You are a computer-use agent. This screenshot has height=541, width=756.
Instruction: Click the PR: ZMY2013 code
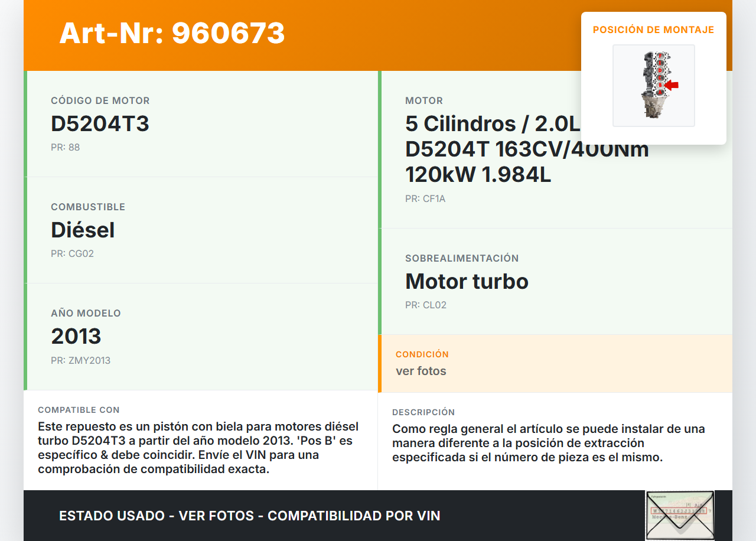[x=80, y=360]
